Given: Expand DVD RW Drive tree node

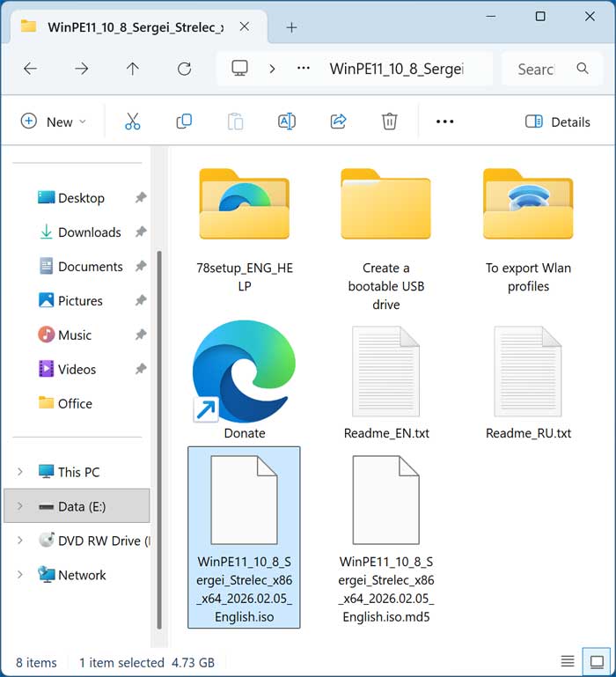Looking at the screenshot, I should point(20,541).
